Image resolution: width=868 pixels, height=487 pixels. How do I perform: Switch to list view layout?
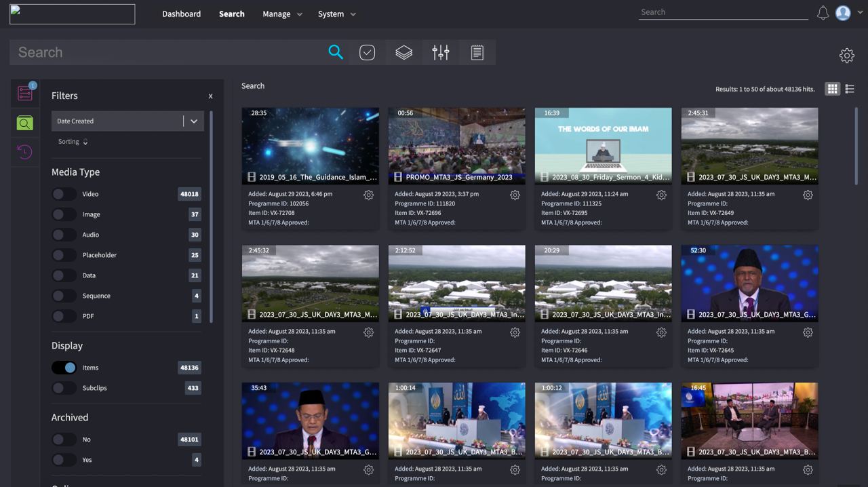tap(850, 89)
